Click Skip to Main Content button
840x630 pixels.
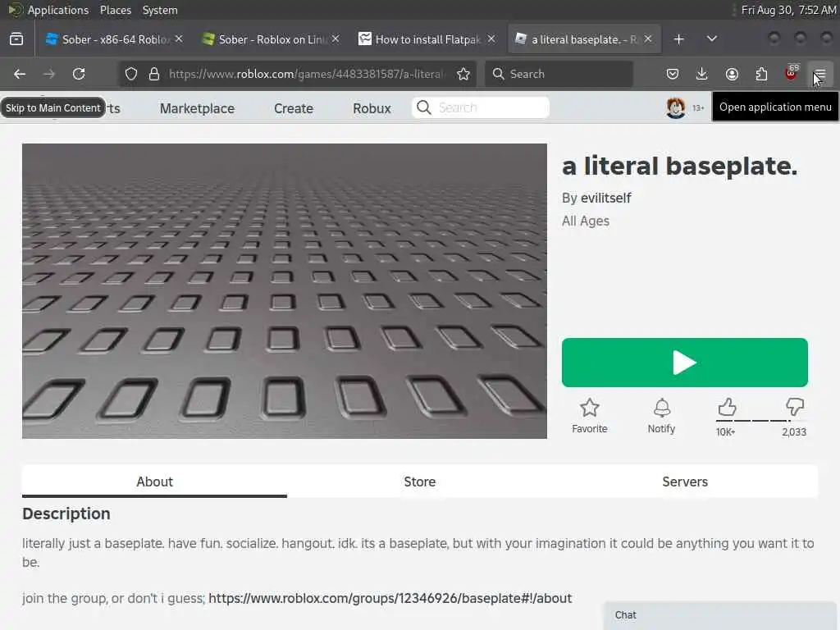tap(53, 107)
